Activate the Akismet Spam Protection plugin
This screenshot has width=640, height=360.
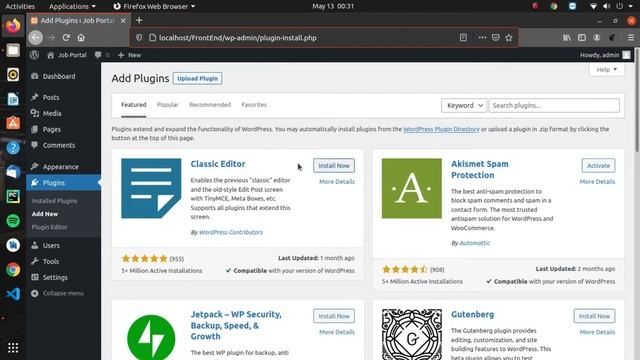coord(598,166)
